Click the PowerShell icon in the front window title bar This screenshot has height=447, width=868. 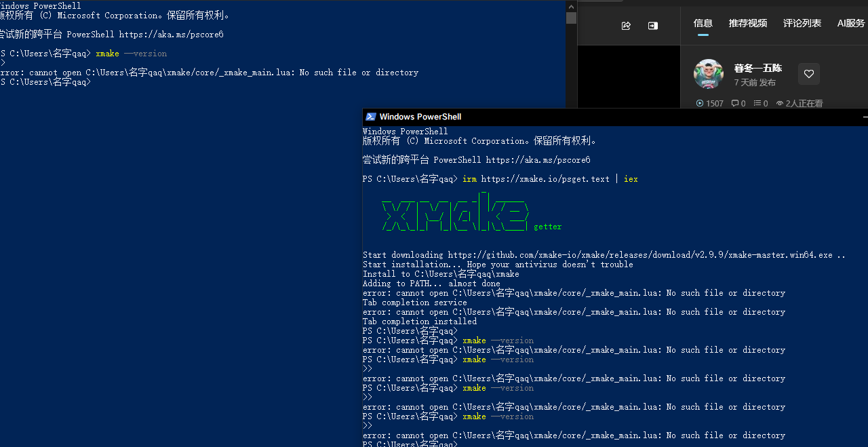point(370,117)
